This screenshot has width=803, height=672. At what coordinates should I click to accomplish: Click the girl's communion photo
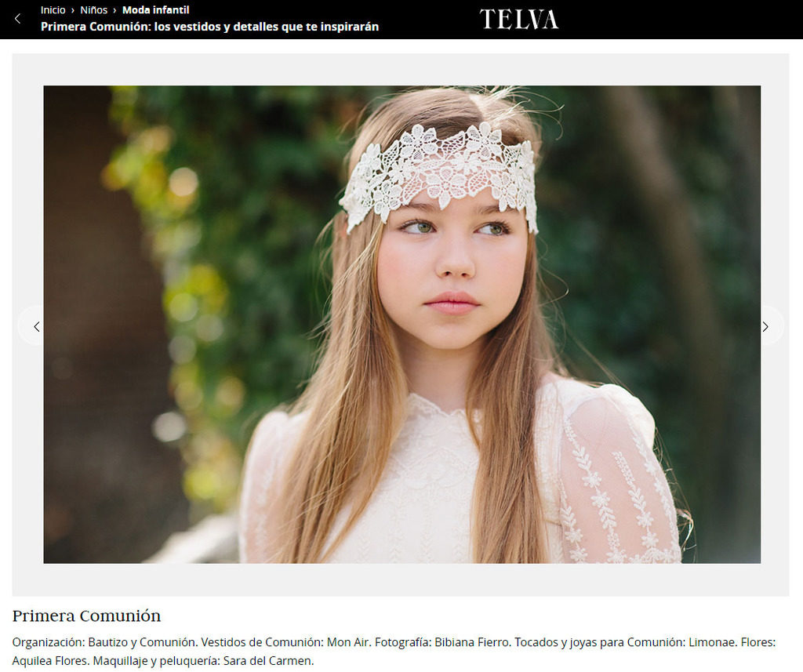[402, 324]
